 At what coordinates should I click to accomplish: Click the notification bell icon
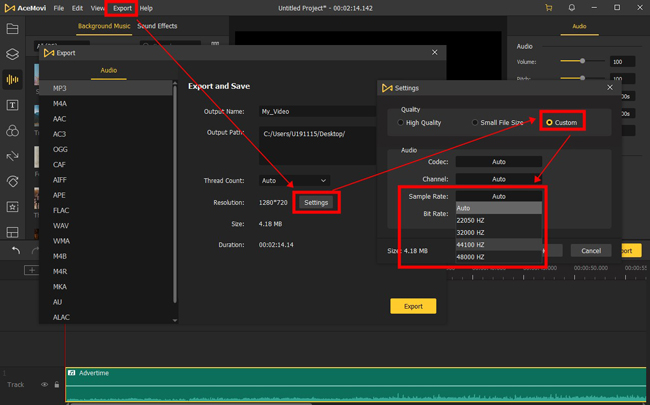[x=572, y=8]
